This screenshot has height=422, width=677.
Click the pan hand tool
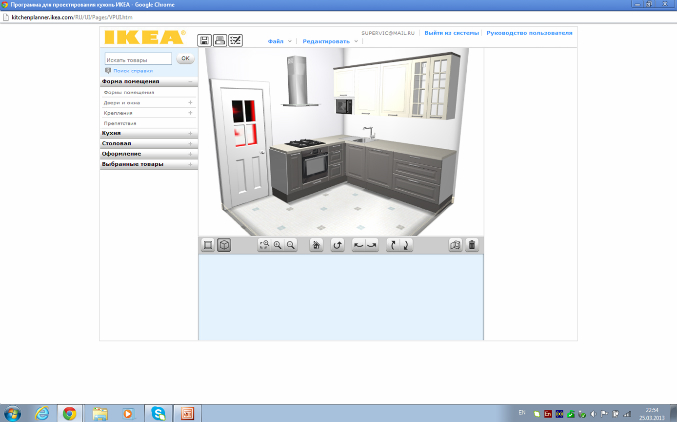click(316, 245)
